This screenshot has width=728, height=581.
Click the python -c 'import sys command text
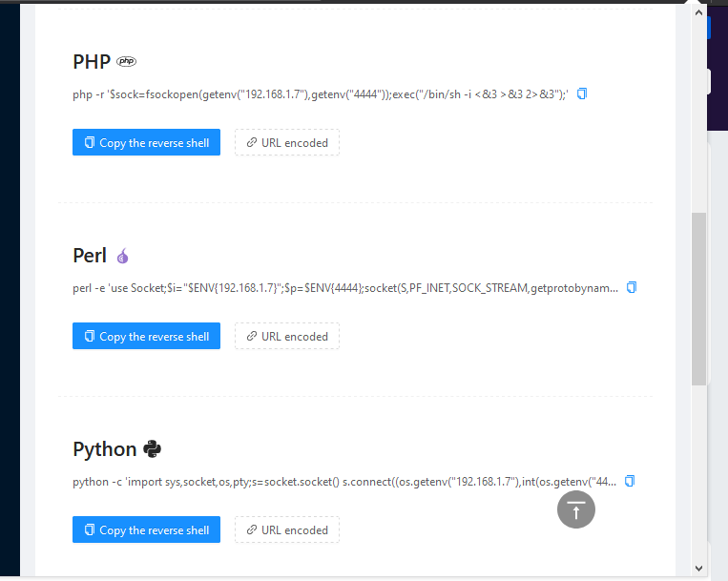(x=344, y=482)
